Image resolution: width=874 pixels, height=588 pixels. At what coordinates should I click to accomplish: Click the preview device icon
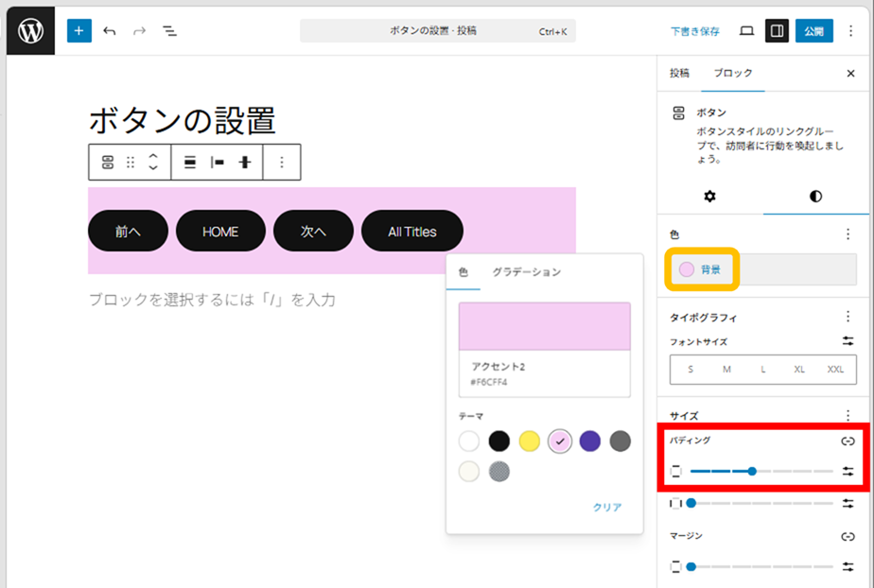coord(746,31)
